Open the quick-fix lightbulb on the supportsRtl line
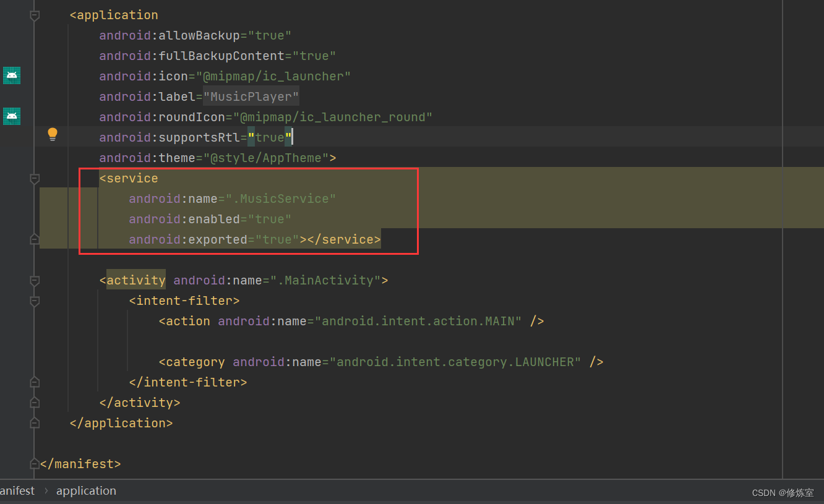 click(52, 134)
